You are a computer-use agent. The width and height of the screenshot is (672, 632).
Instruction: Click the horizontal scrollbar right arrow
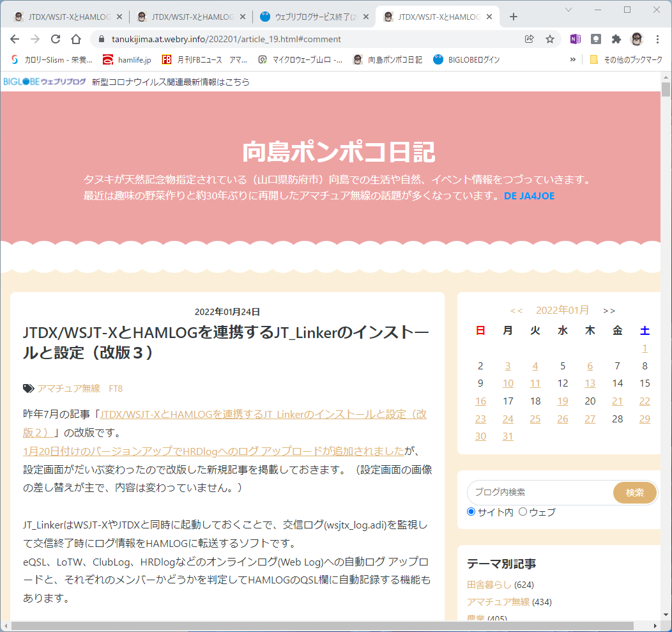[x=655, y=626]
